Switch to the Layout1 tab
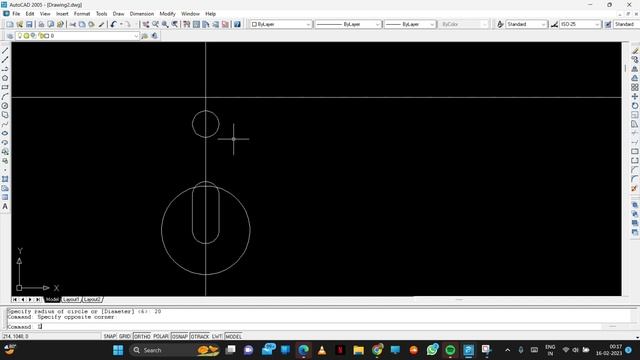This screenshot has width=640, height=360. pos(71,300)
